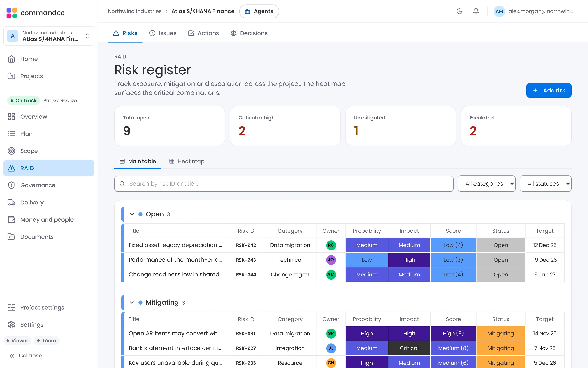Open risk 'Change readiness low in shared'

point(175,275)
